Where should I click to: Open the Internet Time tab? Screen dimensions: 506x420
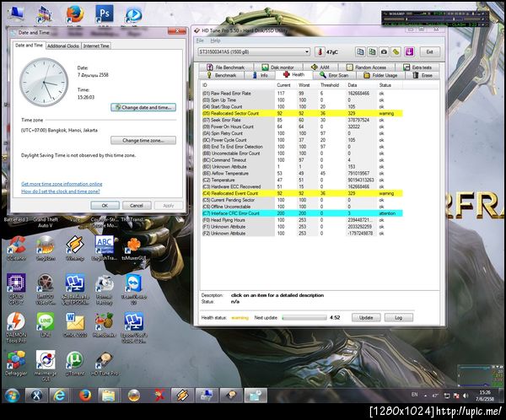click(x=96, y=46)
